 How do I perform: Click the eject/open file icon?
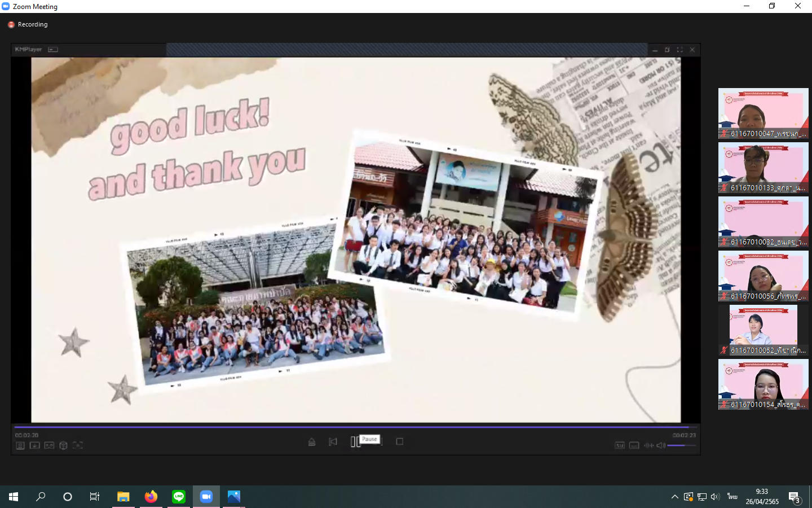point(312,442)
